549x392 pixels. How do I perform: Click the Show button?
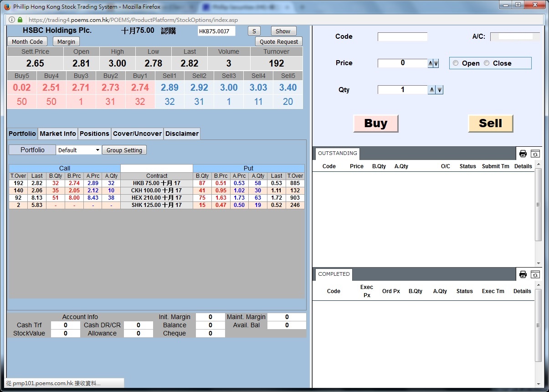[x=283, y=31]
